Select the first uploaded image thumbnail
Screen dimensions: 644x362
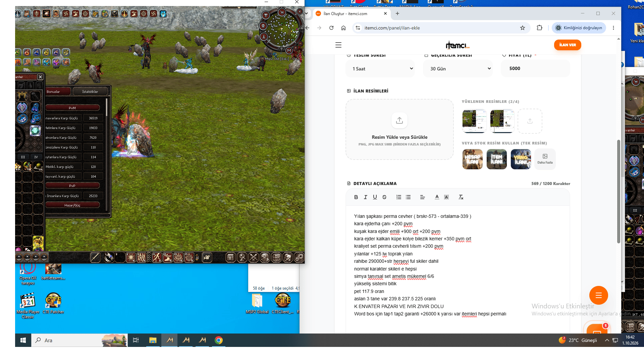(x=474, y=121)
